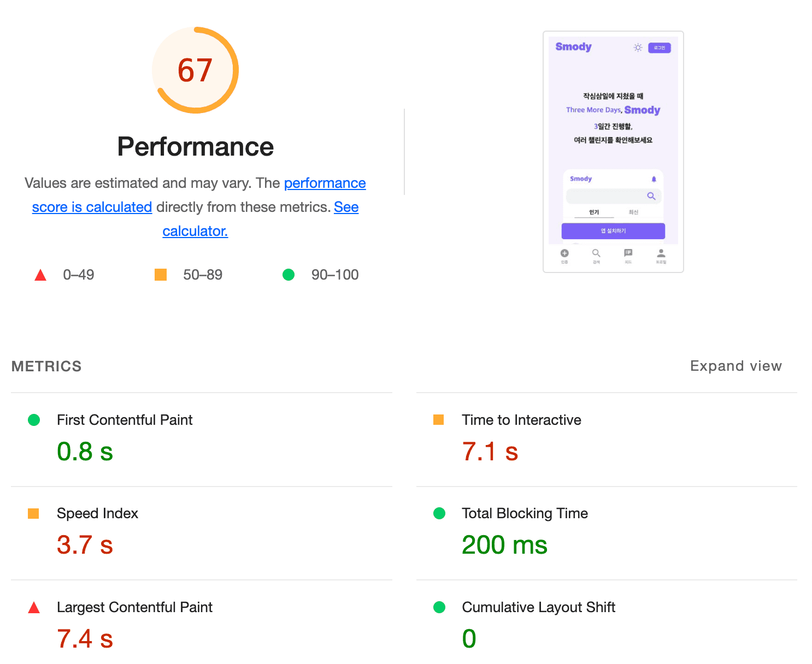Click the plus circle icon in preview bottom nav
This screenshot has width=812, height=664.
(564, 253)
